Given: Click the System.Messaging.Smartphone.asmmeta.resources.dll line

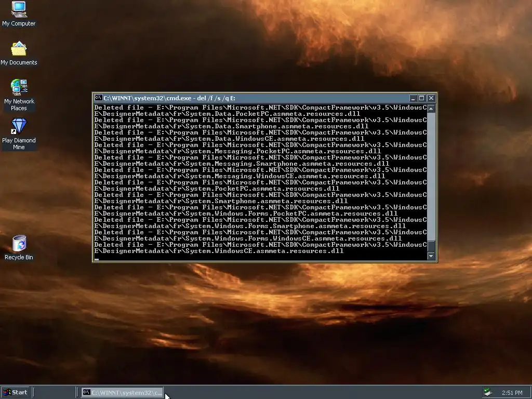Looking at the screenshot, I should tap(242, 164).
